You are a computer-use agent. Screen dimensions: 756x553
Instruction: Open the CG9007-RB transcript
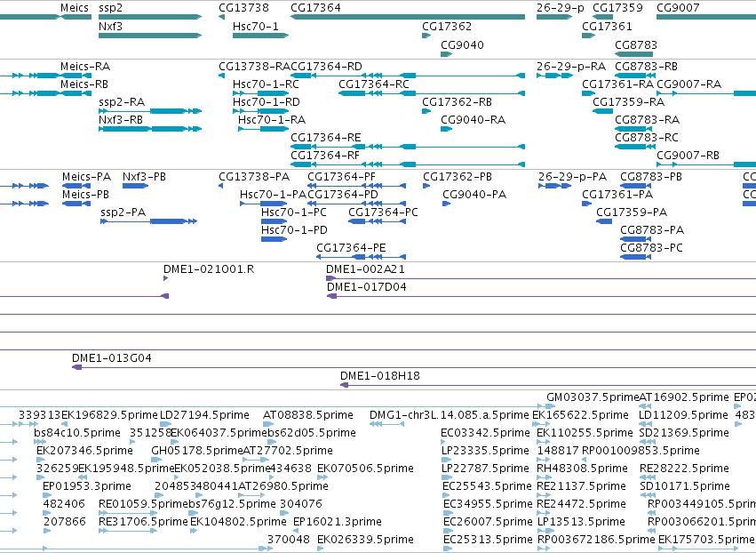[x=706, y=164]
